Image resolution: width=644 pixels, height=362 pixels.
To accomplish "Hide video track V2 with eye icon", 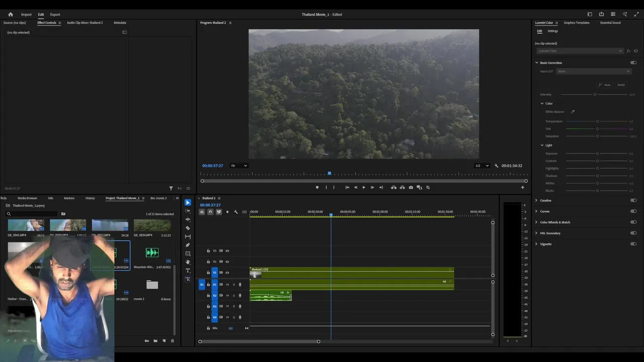I will 227,262.
